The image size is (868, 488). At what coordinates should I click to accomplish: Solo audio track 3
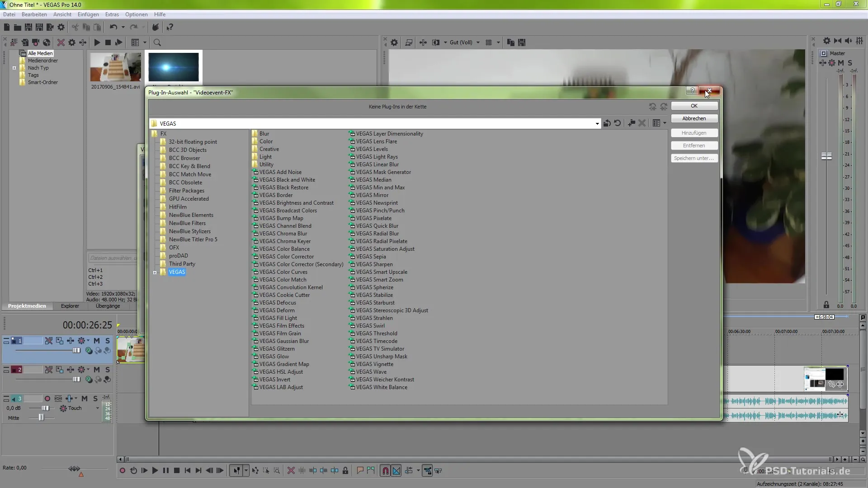95,399
